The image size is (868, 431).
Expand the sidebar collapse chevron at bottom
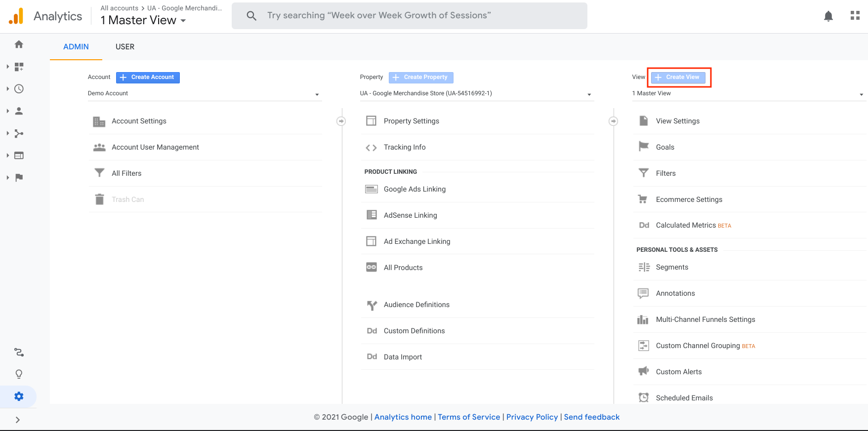click(18, 420)
